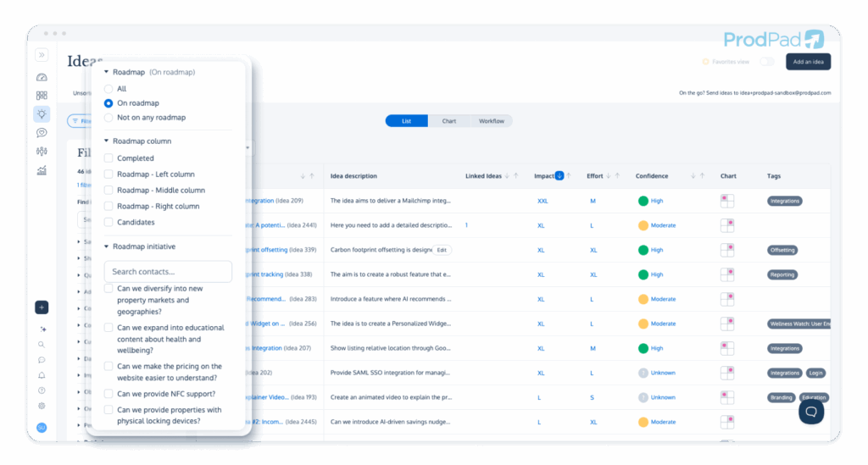Switch to the Chart view tab
This screenshot has height=465, width=868.
point(449,121)
